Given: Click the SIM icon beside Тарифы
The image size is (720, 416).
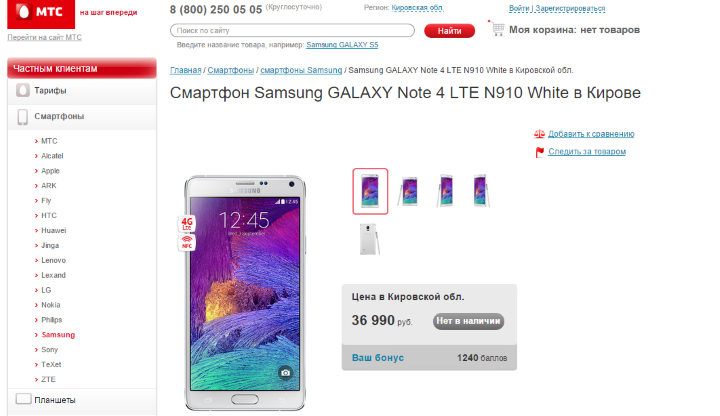Looking at the screenshot, I should (23, 90).
